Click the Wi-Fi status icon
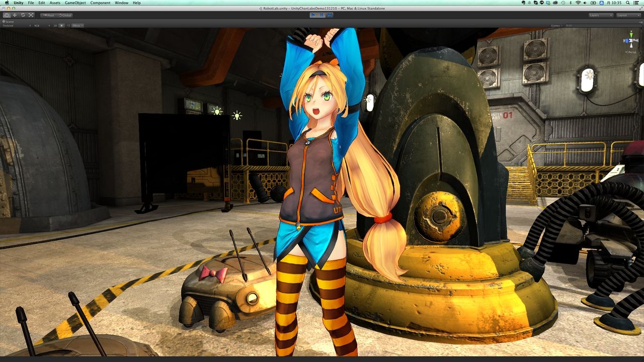The height and width of the screenshot is (362, 644). pyautogui.click(x=578, y=3)
